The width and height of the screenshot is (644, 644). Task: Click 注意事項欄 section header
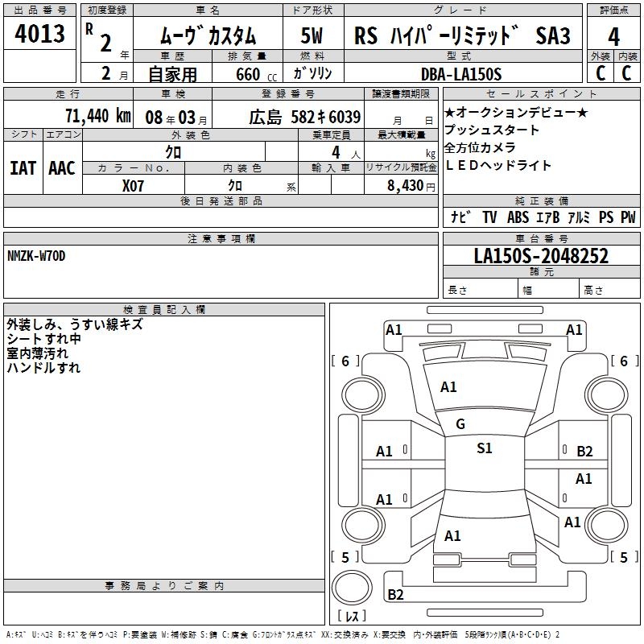(x=221, y=238)
